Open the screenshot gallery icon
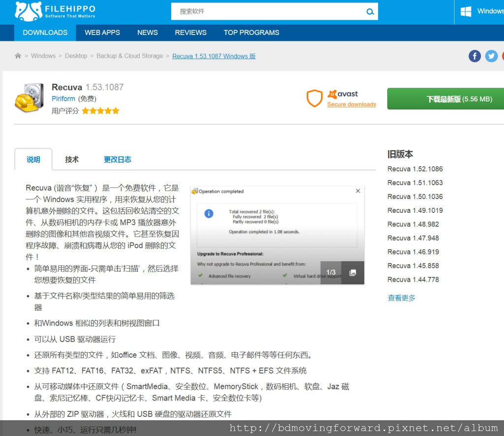Image resolution: width=504 pixels, height=436 pixels. coord(352,272)
